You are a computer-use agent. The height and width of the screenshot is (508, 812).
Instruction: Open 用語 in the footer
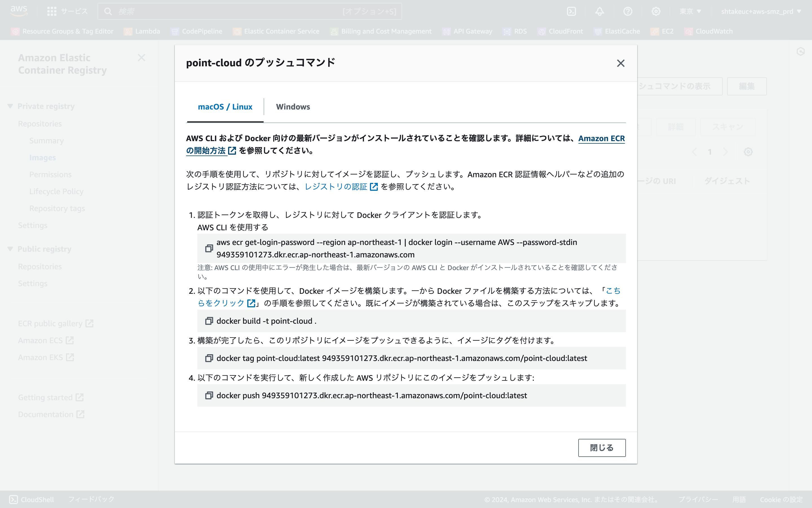tap(739, 500)
